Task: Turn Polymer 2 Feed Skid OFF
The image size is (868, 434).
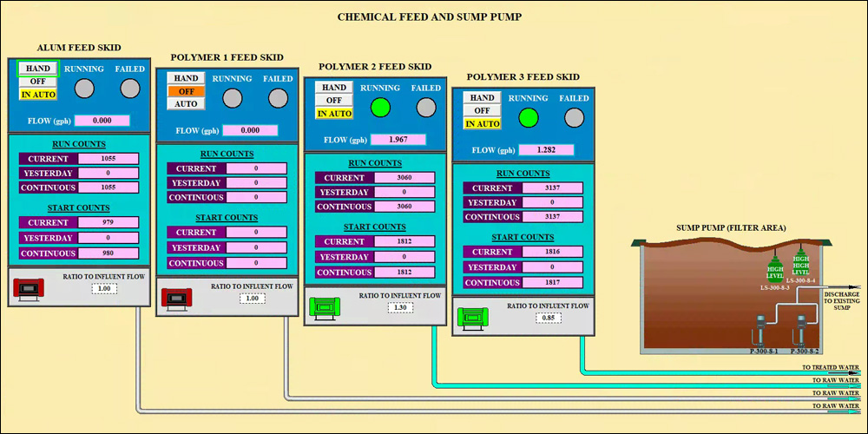Action: click(335, 101)
